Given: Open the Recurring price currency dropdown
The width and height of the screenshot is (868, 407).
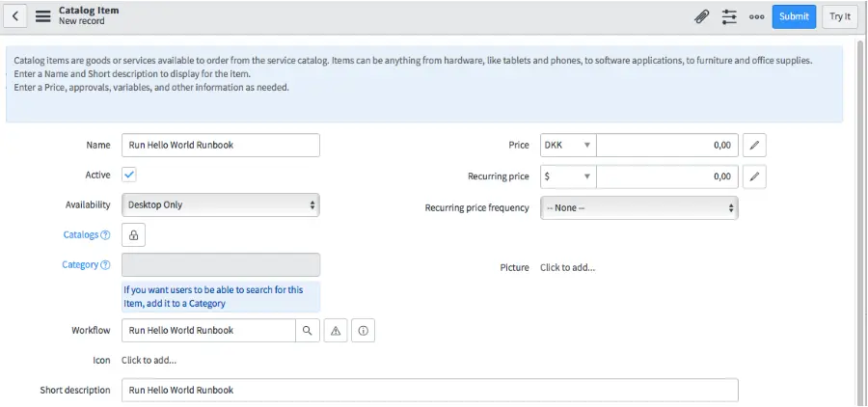Looking at the screenshot, I should click(x=568, y=177).
